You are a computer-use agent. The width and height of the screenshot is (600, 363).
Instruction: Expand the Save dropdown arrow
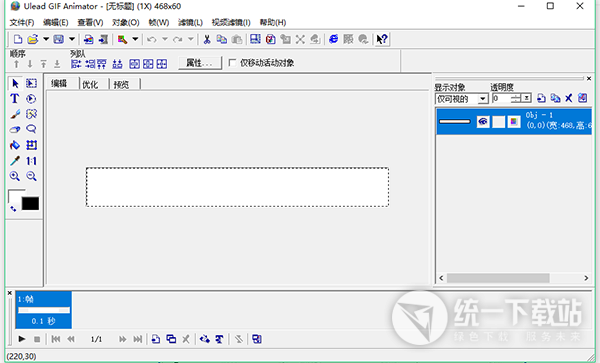tap(72, 39)
